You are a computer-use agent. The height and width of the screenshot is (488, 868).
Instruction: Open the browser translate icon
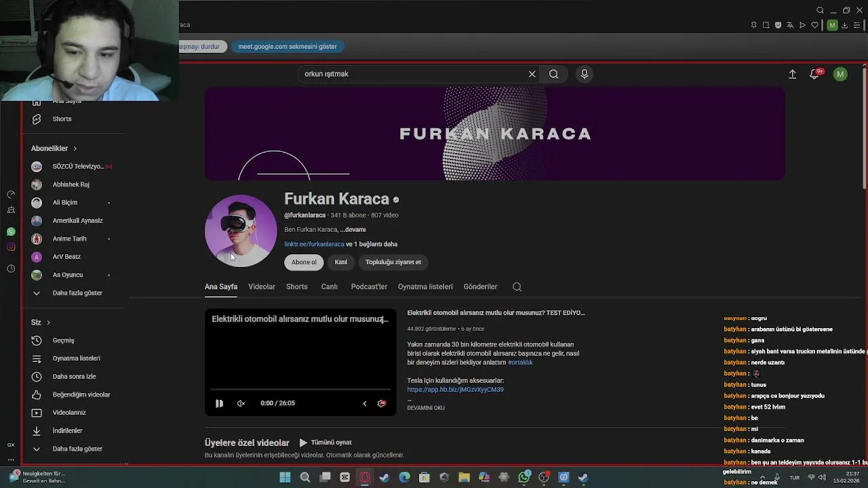coord(790,25)
